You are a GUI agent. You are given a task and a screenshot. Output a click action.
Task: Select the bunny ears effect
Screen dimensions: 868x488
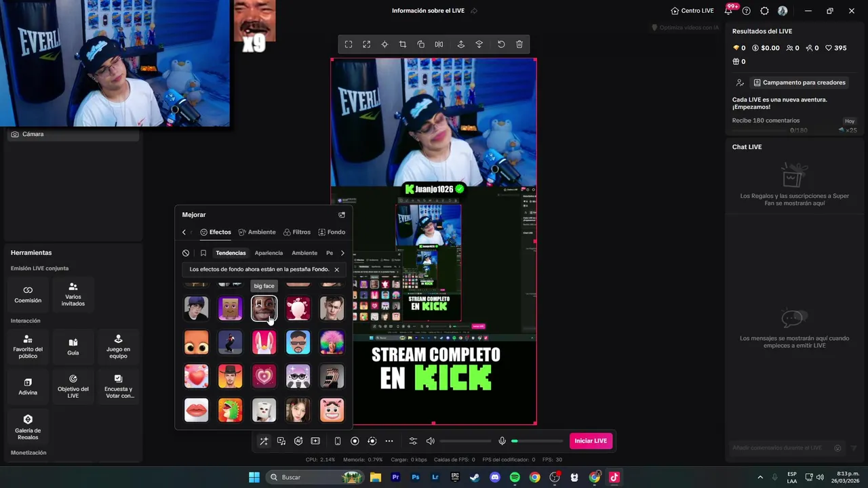coord(264,342)
